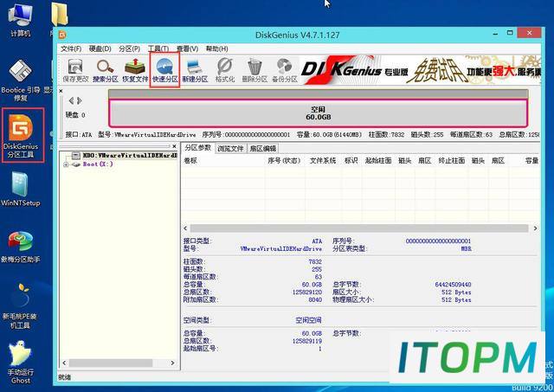Screen dimensions: 554x392
Task: Switch to the 扇区编辑 tab
Action: pyautogui.click(x=262, y=149)
